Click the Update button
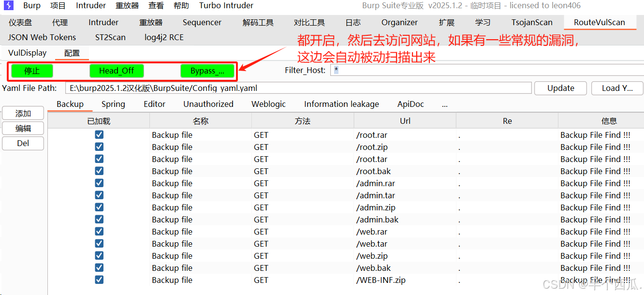644x295 pixels. [561, 88]
